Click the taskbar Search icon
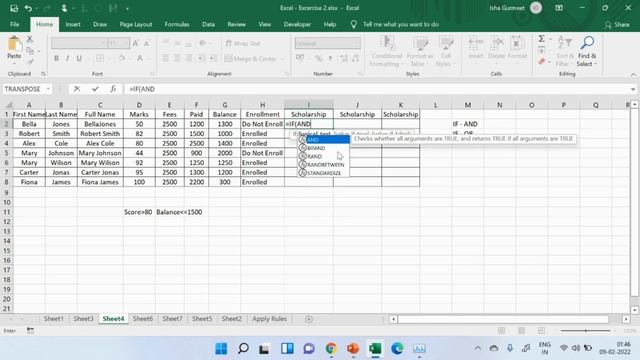Image resolution: width=640 pixels, height=360 pixels. pyautogui.click(x=243, y=349)
